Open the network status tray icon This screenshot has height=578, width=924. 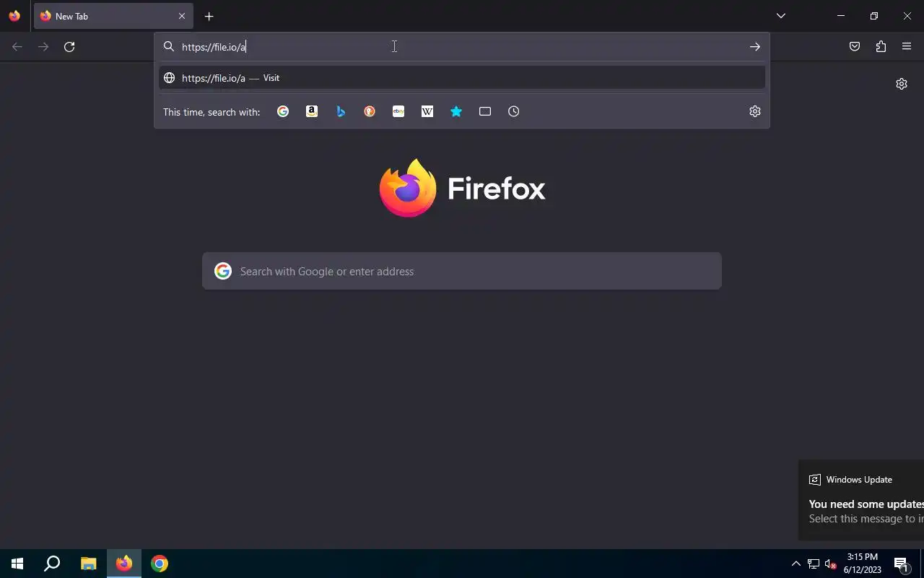(814, 564)
